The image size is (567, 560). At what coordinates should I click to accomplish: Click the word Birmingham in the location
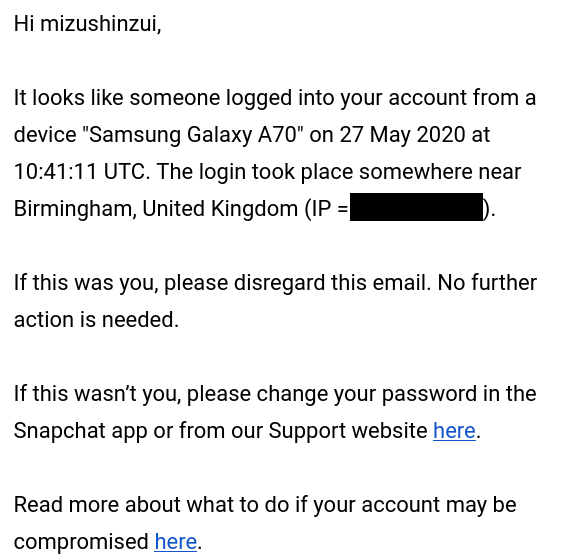[73, 209]
